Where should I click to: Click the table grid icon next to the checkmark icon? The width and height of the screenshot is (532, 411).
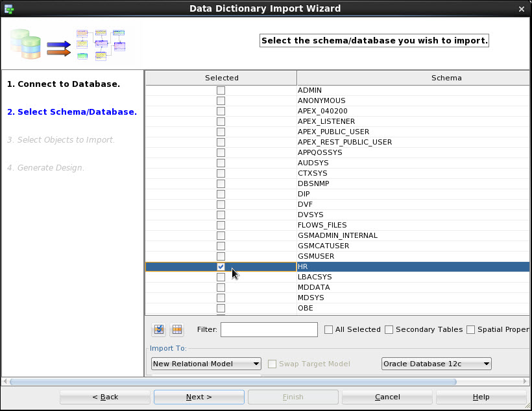coord(176,330)
